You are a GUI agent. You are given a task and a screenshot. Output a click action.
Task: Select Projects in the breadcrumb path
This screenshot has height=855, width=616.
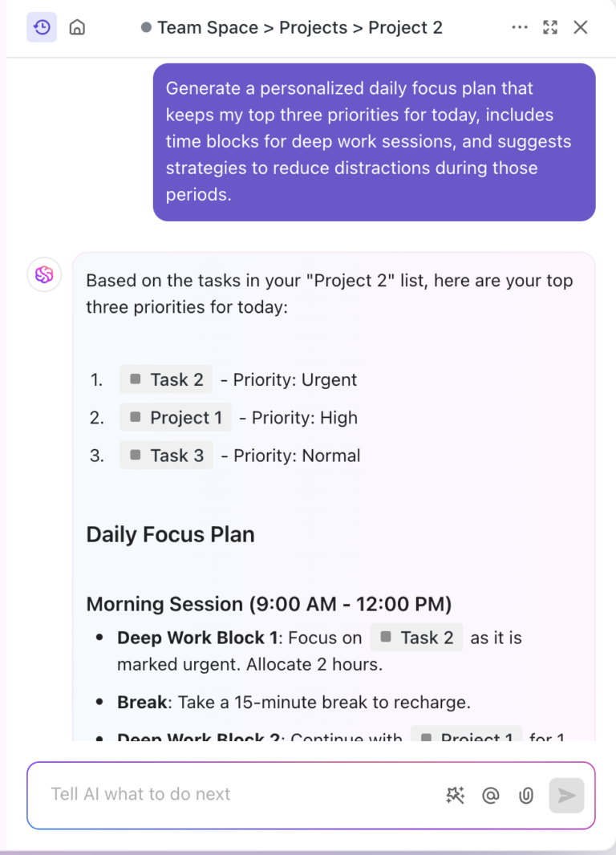click(313, 27)
